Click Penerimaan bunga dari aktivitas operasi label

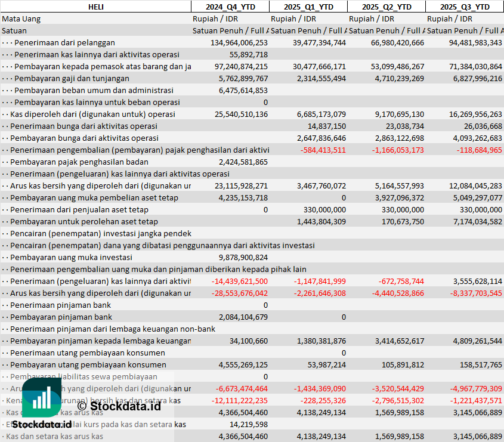coord(84,126)
